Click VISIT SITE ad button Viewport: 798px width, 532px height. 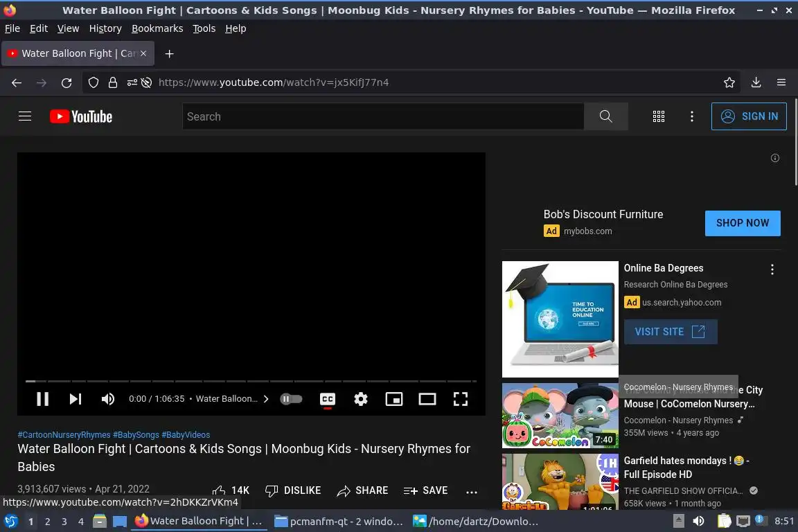point(671,332)
